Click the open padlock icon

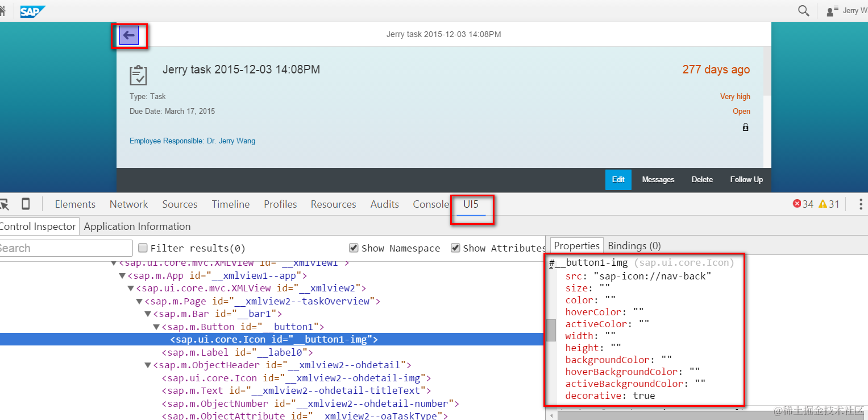[x=745, y=127]
